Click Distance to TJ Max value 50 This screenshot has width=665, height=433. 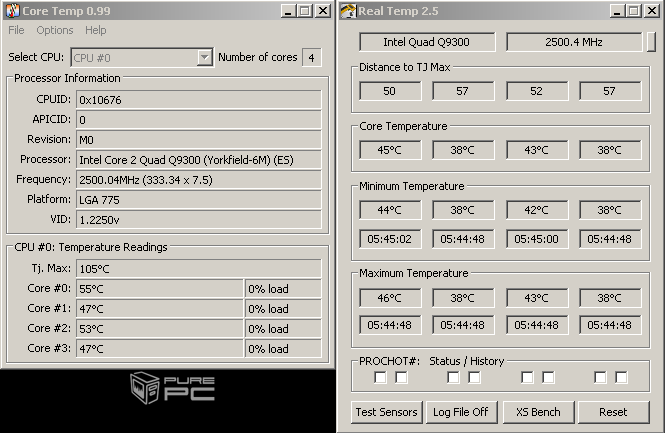pos(390,91)
